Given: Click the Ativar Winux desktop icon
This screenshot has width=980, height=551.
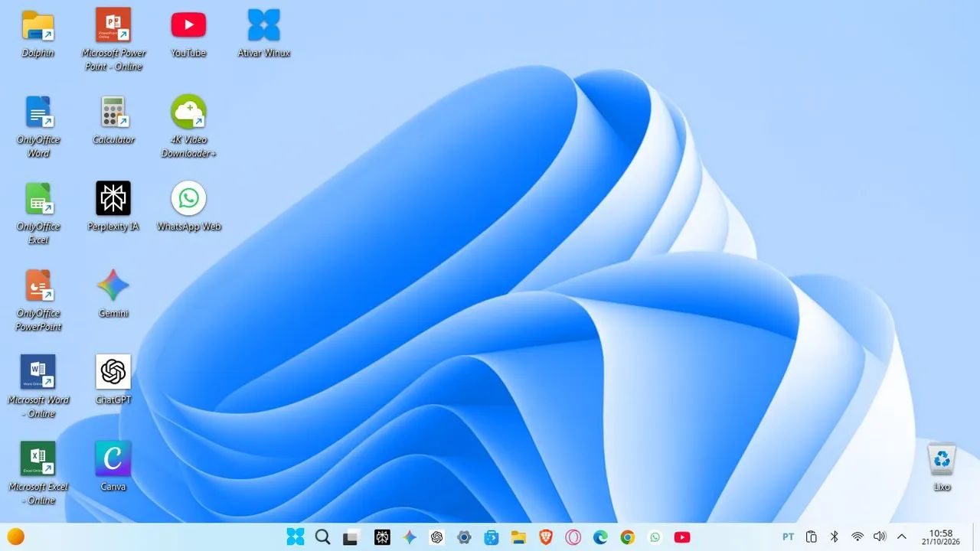Looking at the screenshot, I should tap(264, 26).
